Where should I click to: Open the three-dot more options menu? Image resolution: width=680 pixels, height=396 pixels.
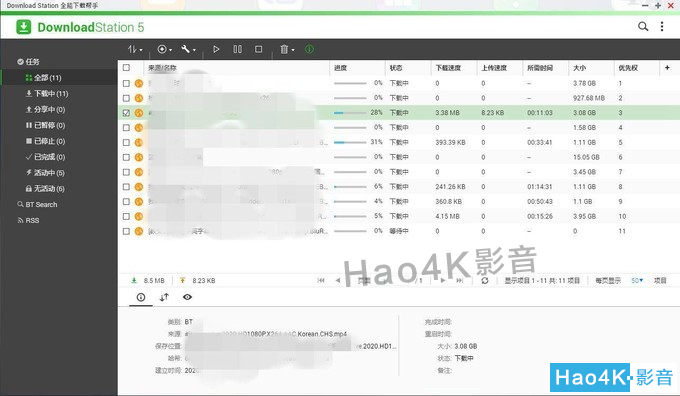point(662,27)
